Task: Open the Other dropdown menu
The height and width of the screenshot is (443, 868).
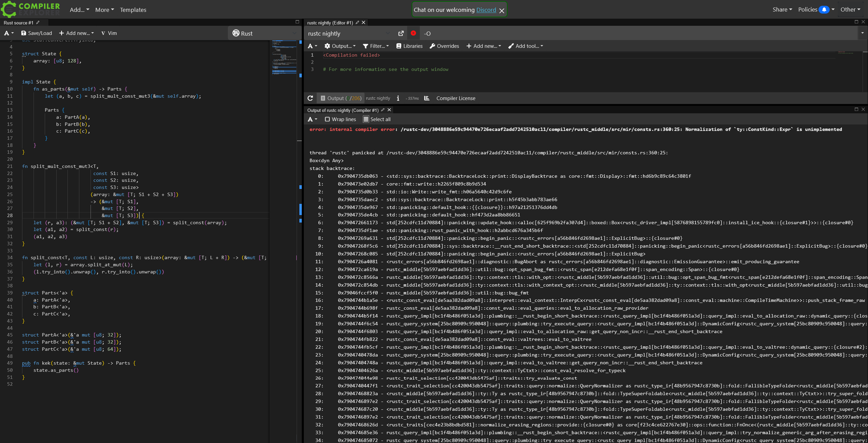Action: point(850,9)
